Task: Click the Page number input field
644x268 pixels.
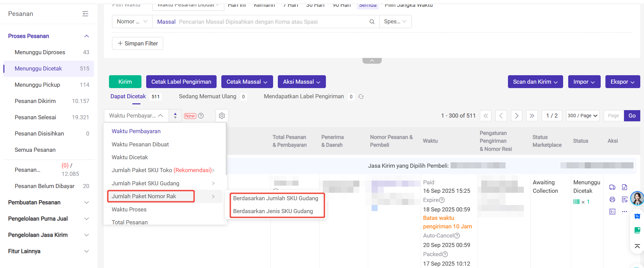Action: tap(613, 116)
